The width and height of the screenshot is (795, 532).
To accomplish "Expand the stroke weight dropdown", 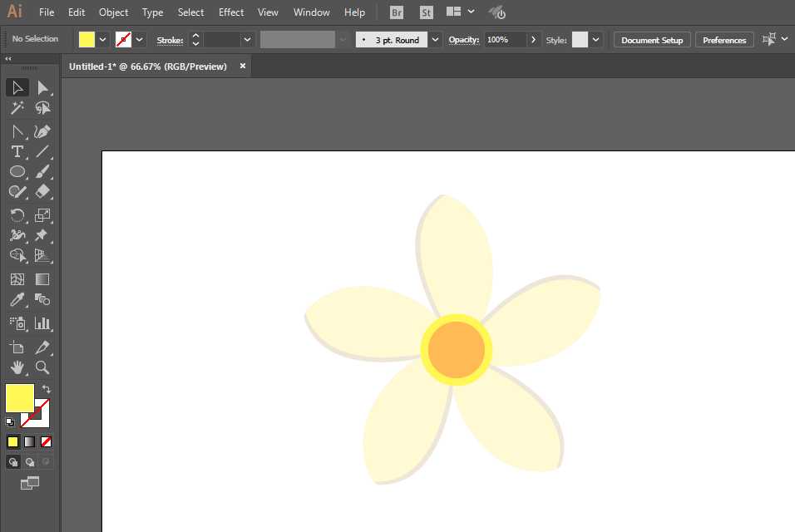I will tap(247, 39).
